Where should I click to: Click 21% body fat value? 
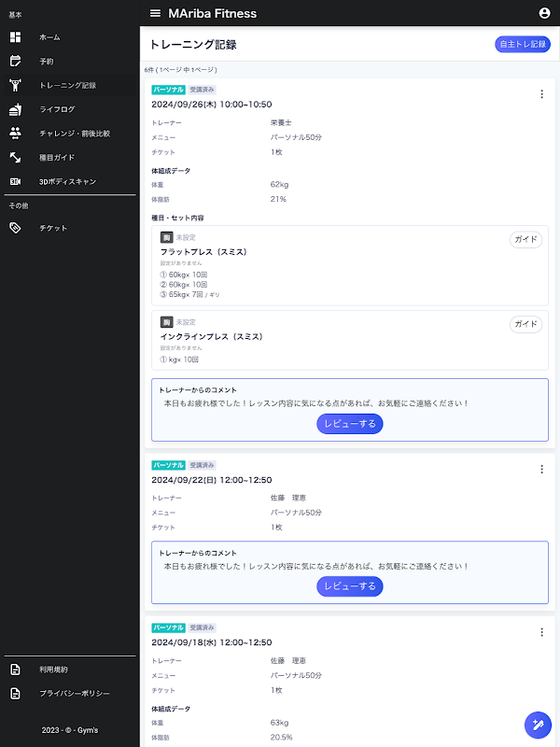278,199
